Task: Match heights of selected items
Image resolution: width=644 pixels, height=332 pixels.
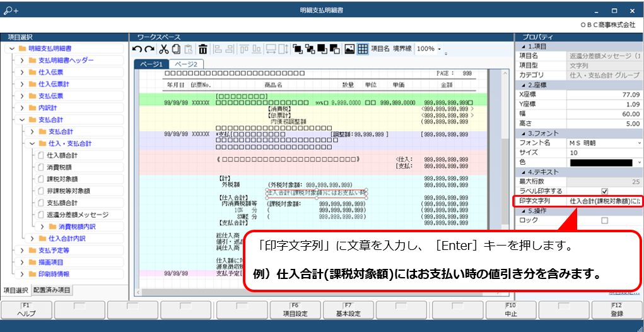Action: 283,49
